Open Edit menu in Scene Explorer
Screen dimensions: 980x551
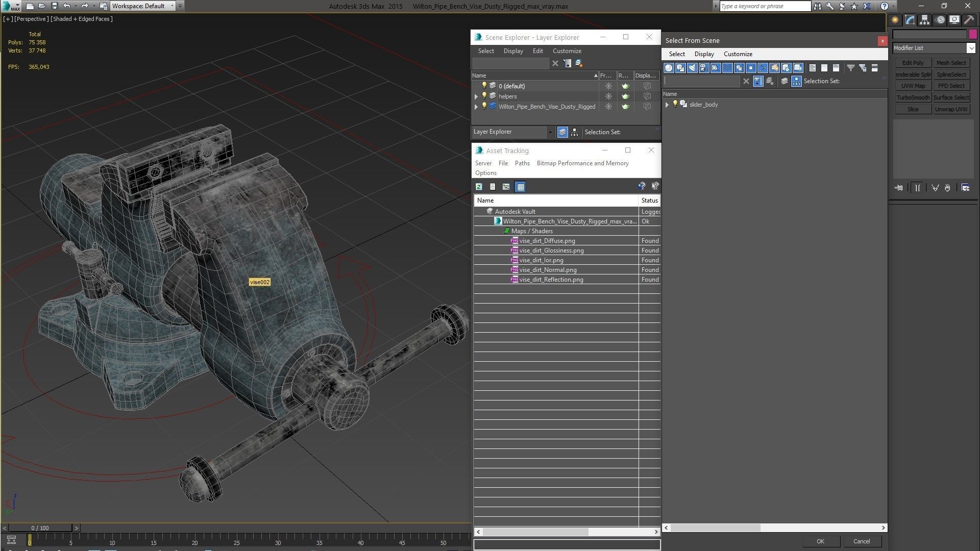click(537, 51)
